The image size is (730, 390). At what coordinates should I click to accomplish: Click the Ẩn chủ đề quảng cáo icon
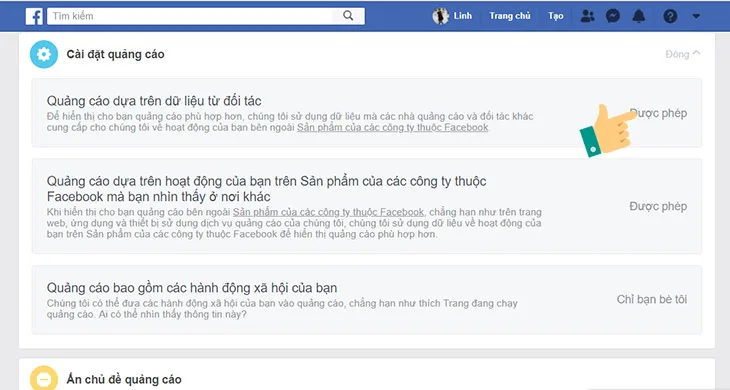click(44, 379)
